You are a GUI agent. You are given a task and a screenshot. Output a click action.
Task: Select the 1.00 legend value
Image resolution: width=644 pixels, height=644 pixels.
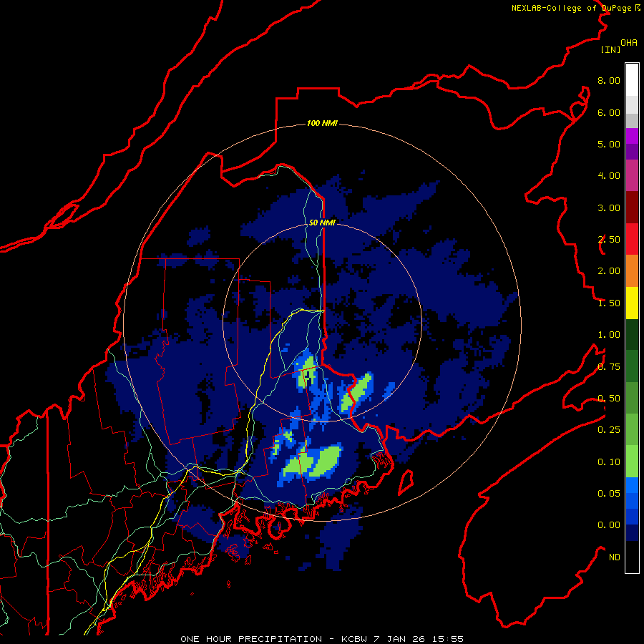tap(609, 335)
